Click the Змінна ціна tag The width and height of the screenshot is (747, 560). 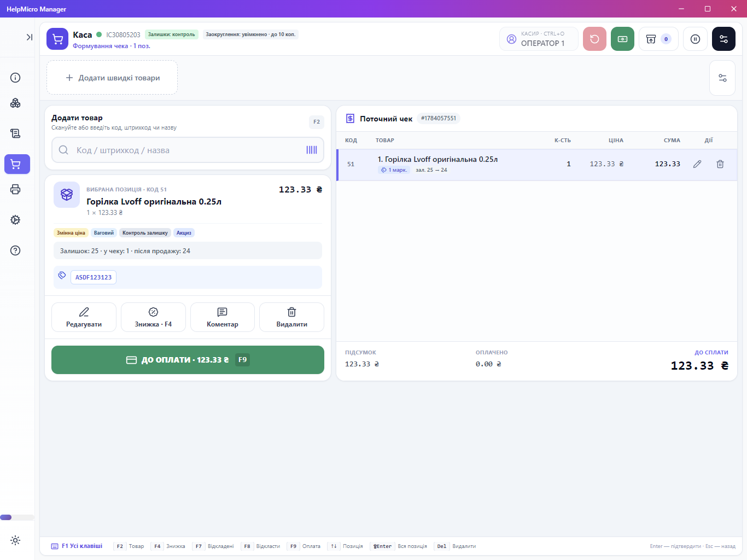(71, 233)
